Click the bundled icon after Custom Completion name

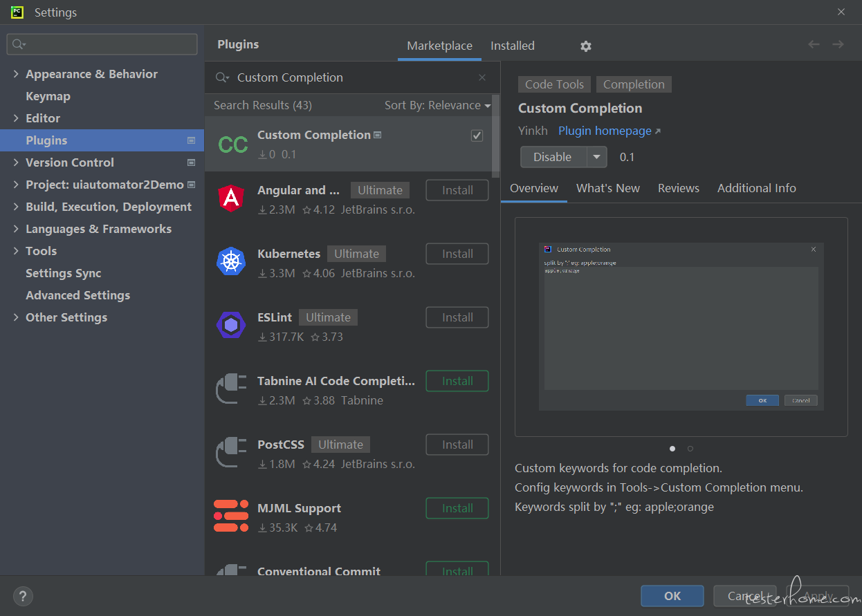[x=377, y=136]
